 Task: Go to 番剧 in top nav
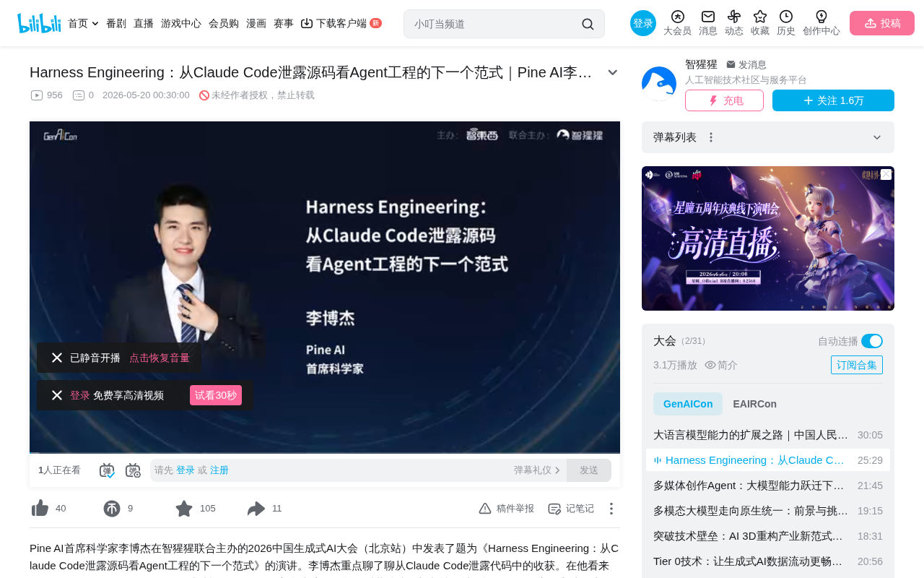pyautogui.click(x=116, y=23)
